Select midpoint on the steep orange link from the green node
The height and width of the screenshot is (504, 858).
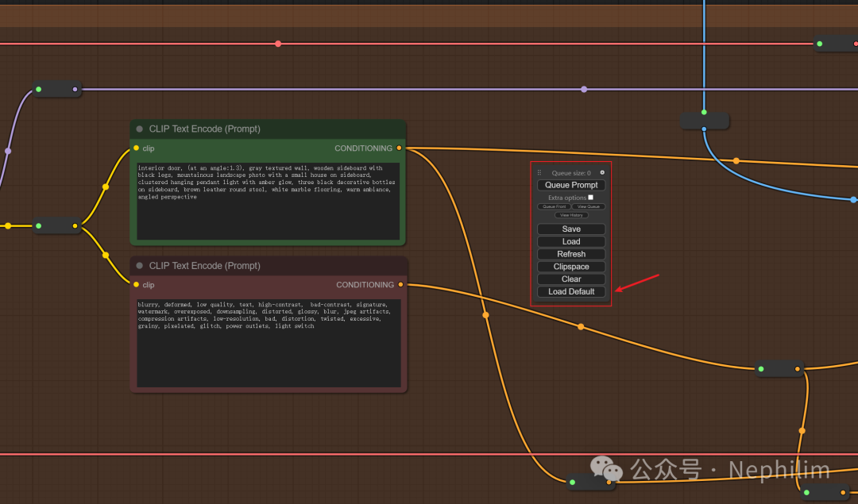[x=485, y=315]
